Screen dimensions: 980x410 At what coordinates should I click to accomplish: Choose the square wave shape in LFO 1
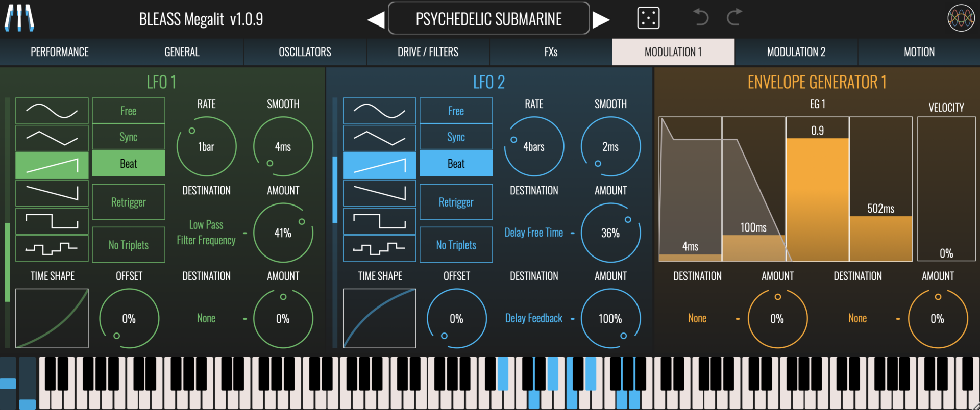click(52, 221)
